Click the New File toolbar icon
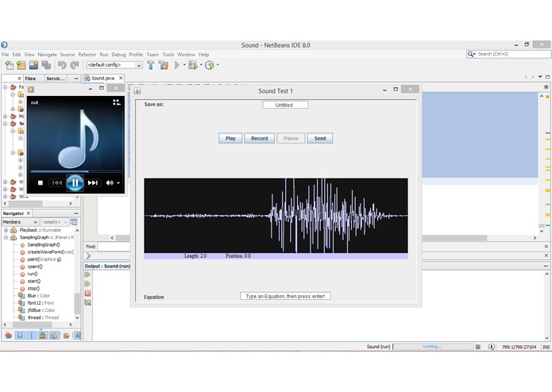 [x=10, y=65]
